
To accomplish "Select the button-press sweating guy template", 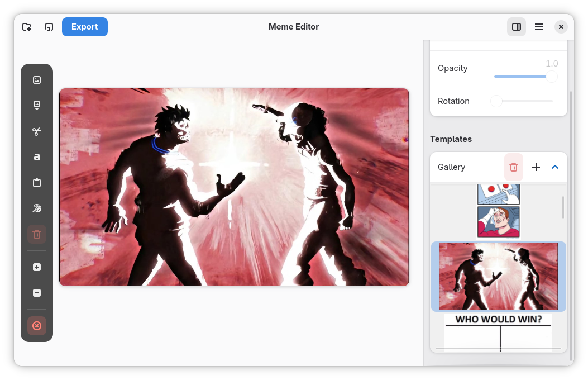I will (x=498, y=212).
